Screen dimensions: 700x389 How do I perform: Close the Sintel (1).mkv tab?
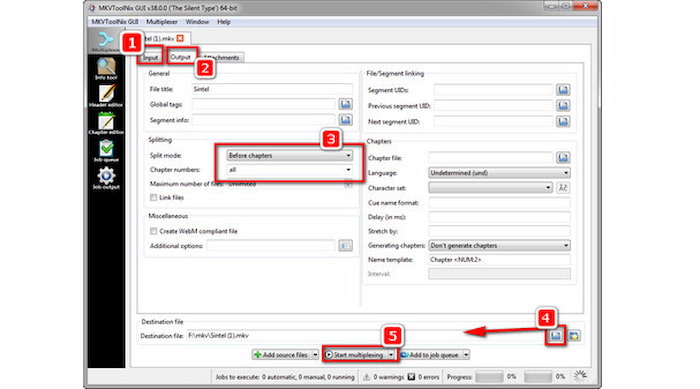180,38
